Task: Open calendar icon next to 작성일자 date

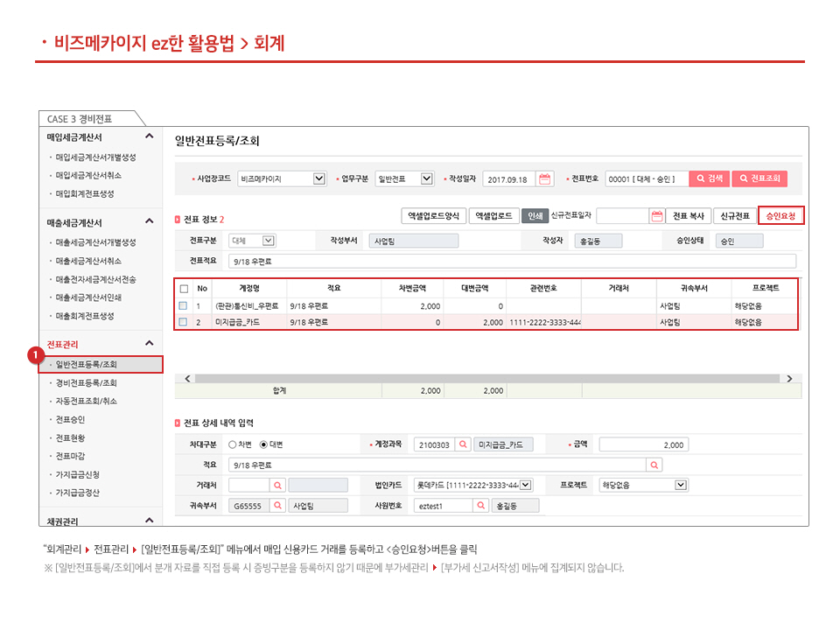Action: click(544, 178)
